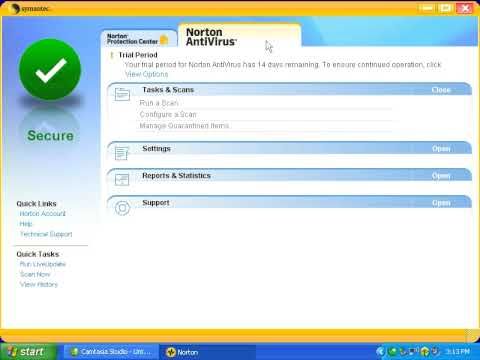Click the Trial Period exclamation warning icon
Viewport: 480px width, 360px height.
click(x=111, y=55)
